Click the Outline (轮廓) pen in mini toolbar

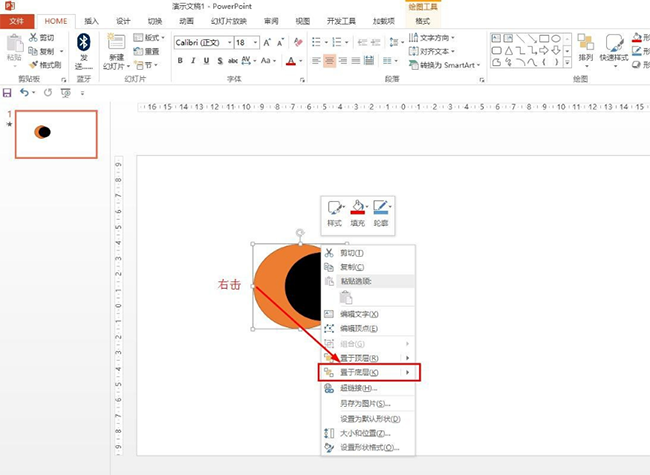380,206
